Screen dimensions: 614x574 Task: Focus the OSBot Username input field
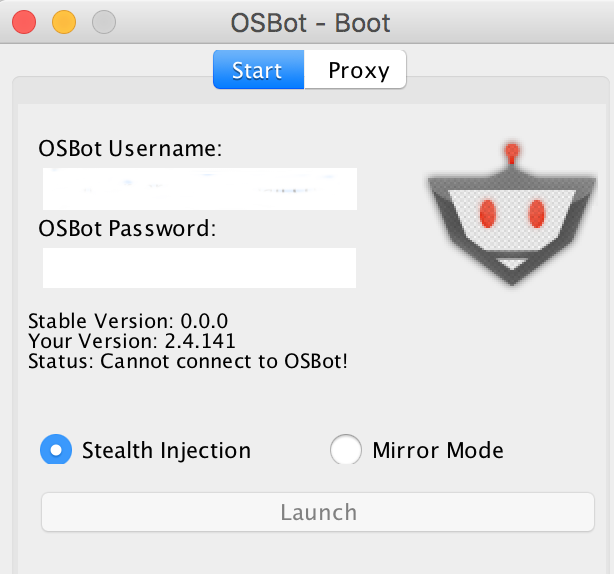click(x=200, y=189)
